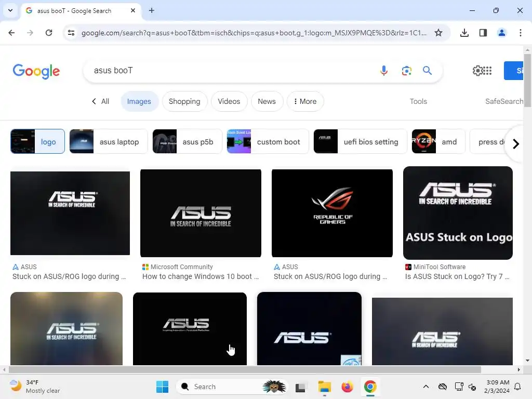Click MiniTool Software source link
The image size is (532, 399).
point(435,267)
